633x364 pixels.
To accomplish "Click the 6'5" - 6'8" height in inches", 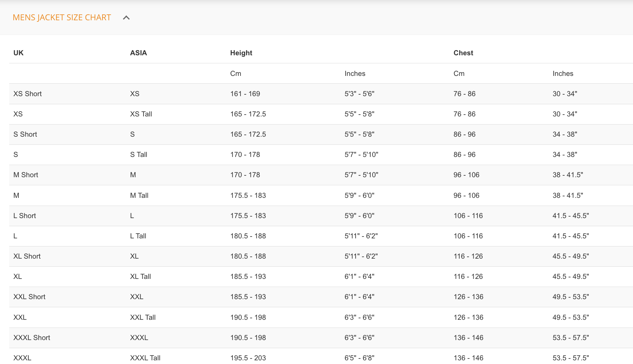I will 359,358.
